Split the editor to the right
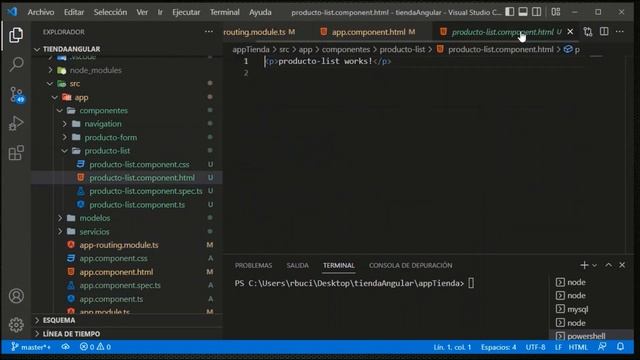Viewport: 640px width, 360px height. (604, 32)
